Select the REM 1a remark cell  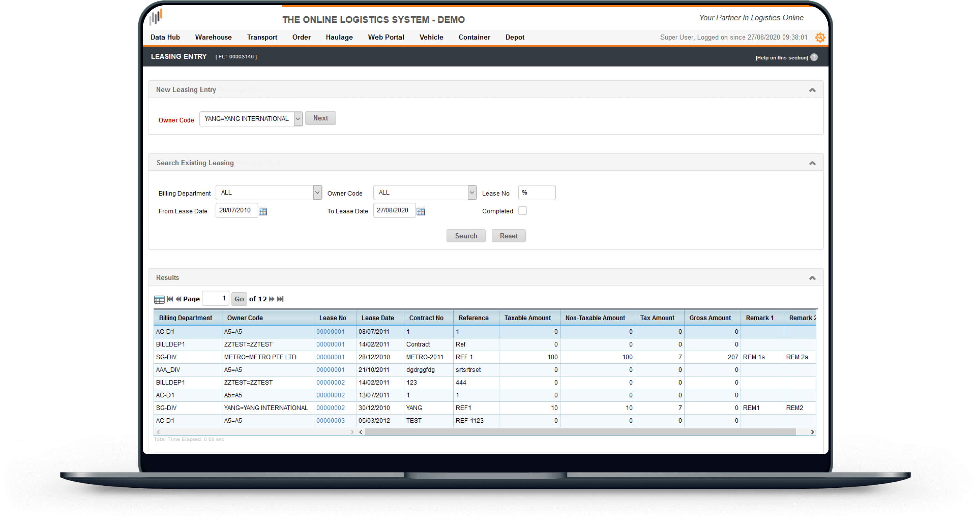[x=762, y=357]
